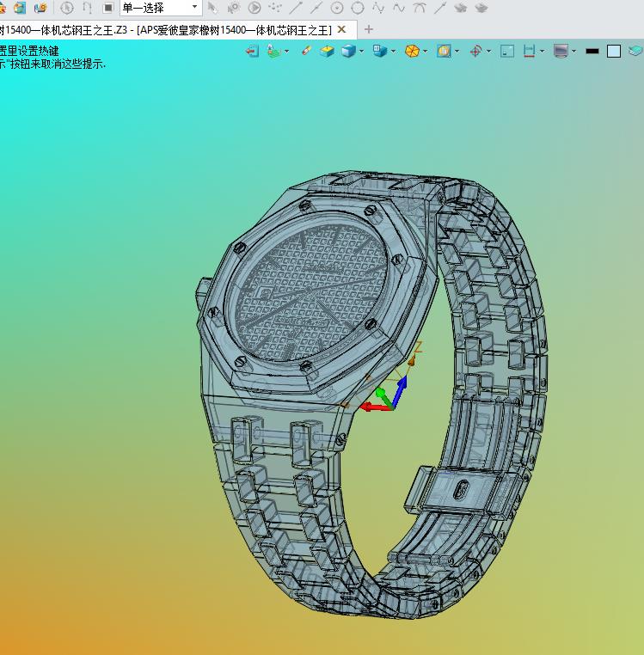Expand the blue cube display mode dropdown arrow

(x=361, y=52)
